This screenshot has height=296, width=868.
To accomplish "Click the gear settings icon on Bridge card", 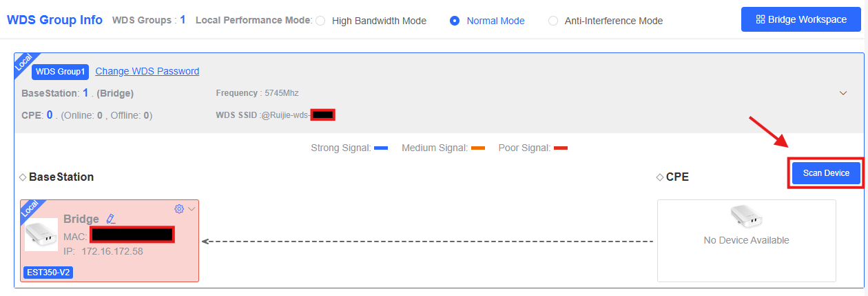I will click(x=179, y=208).
